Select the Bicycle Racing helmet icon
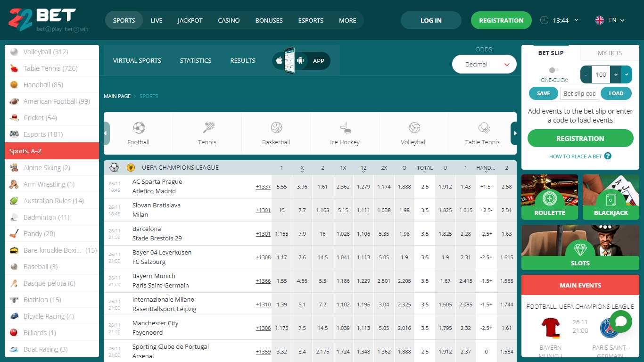This screenshot has width=644, height=362. (14, 316)
